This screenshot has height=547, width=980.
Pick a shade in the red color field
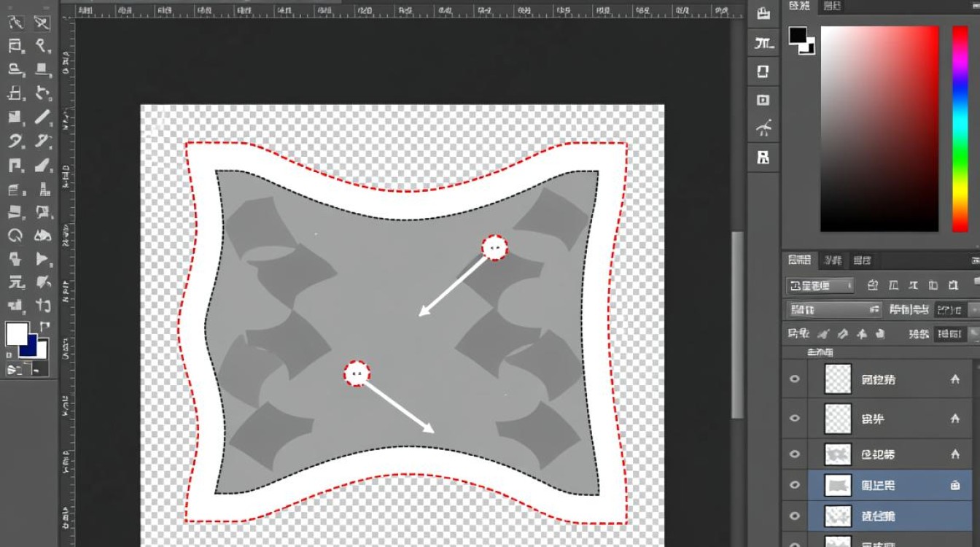pos(879,129)
